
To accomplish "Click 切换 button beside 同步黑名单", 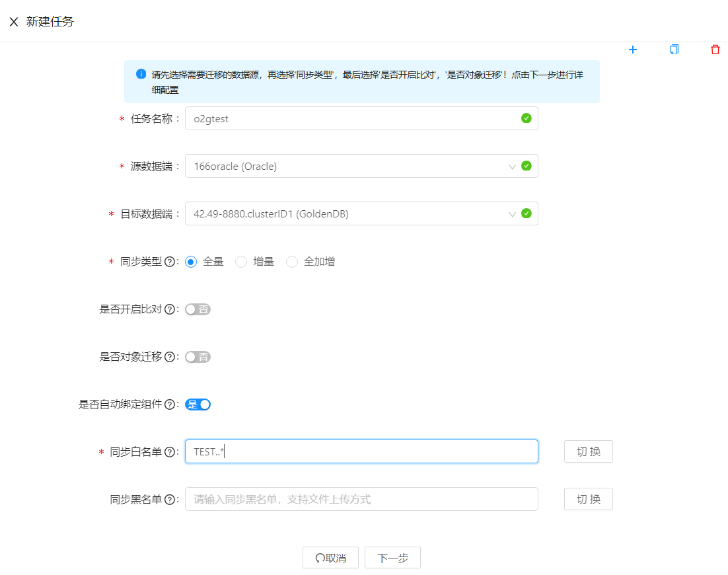I will coord(588,499).
